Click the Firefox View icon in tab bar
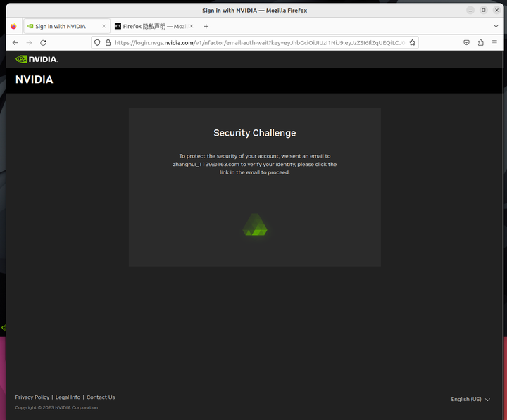 [13, 26]
